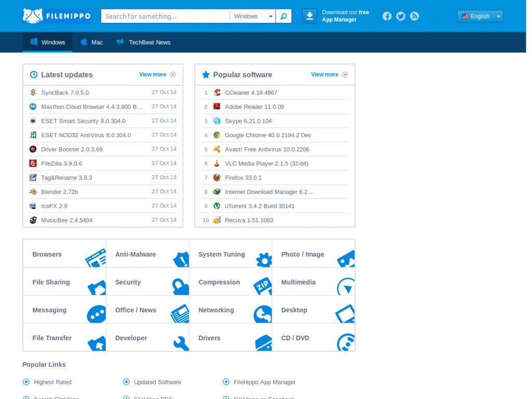This screenshot has height=399, width=532.
Task: Click the SyncBack app icon
Action: [33, 92]
